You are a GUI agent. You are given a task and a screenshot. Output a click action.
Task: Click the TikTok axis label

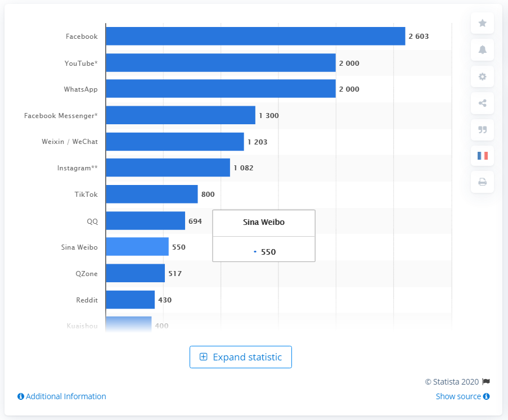86,195
